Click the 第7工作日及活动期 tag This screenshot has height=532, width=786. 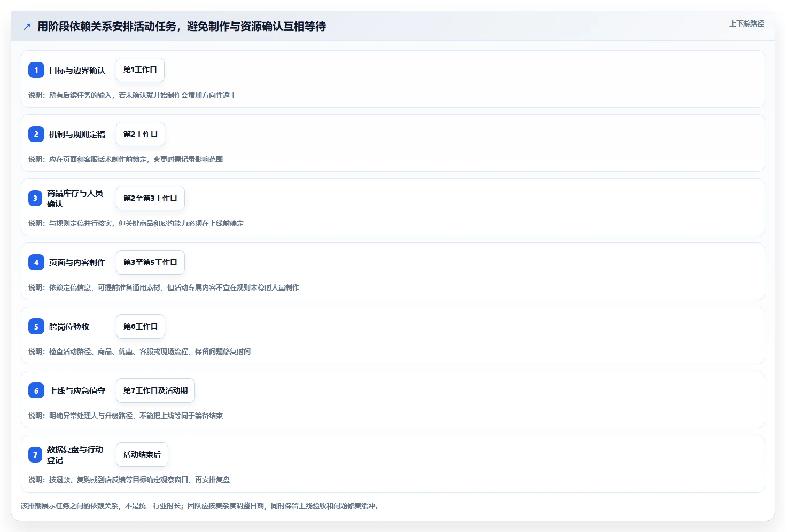pyautogui.click(x=155, y=390)
